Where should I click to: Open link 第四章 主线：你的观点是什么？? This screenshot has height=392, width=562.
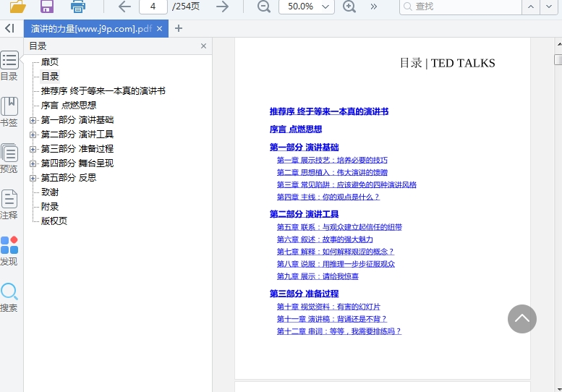point(328,197)
